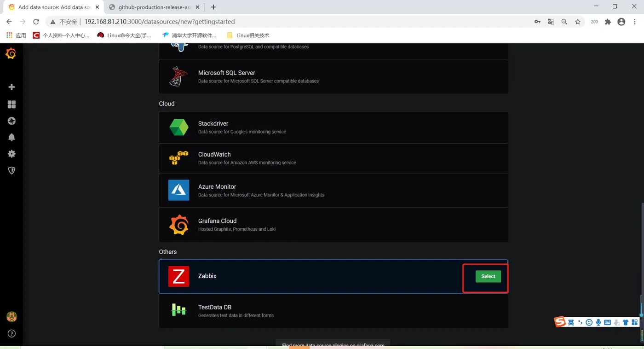Image resolution: width=644 pixels, height=349 pixels.
Task: Toggle Sogou 英 language mode
Action: 571,322
